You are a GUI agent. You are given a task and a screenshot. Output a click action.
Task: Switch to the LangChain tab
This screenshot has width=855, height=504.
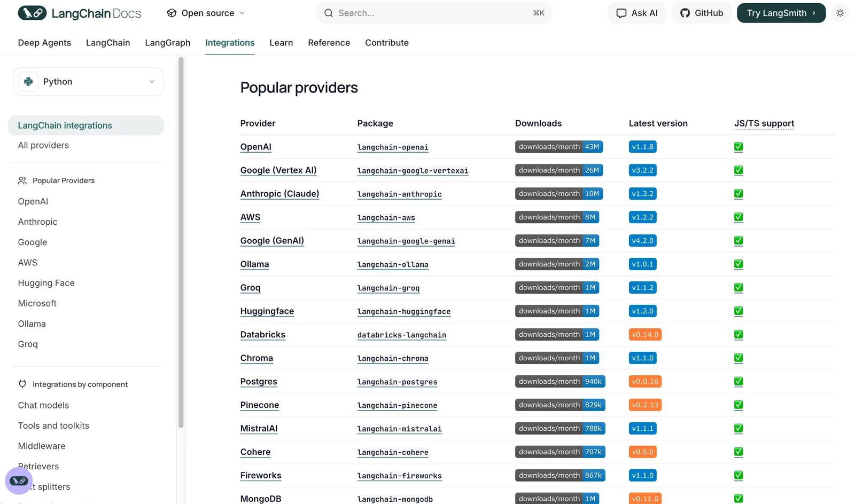click(x=108, y=43)
